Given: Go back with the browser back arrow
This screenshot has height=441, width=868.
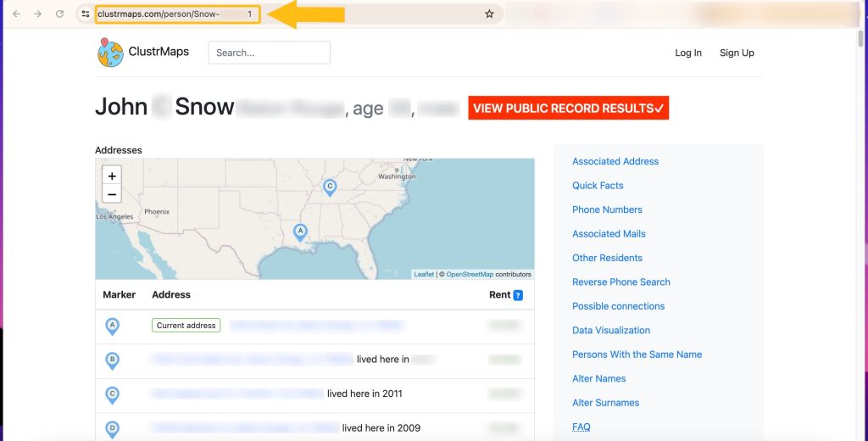Looking at the screenshot, I should (17, 14).
